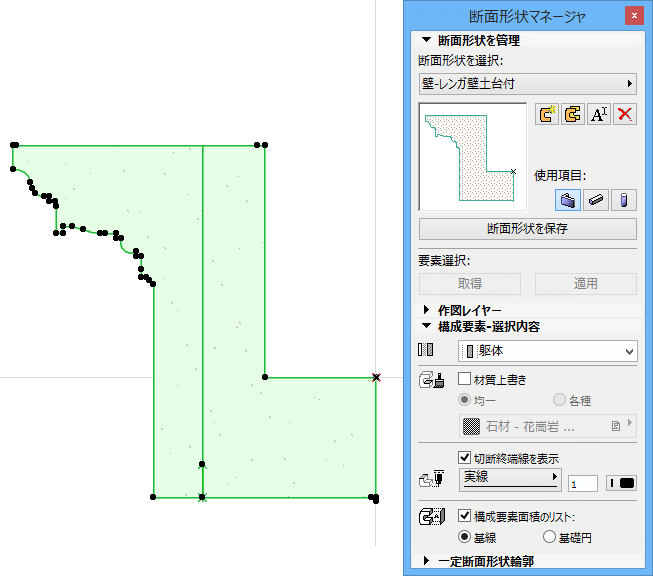Open the 実線 line type dropdown
653x576 pixels.
pyautogui.click(x=510, y=479)
